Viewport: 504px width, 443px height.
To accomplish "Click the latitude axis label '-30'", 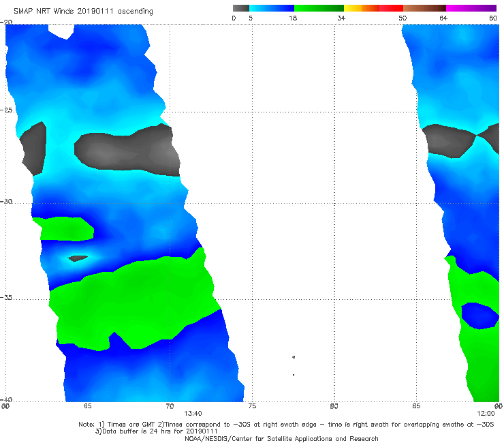I will [x=6, y=201].
